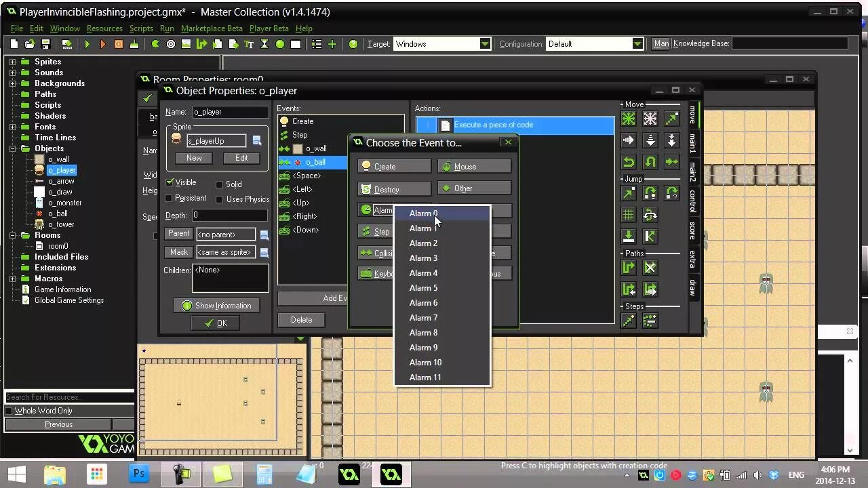Click the Other event button
Screen dimensions: 868x488
coord(474,188)
